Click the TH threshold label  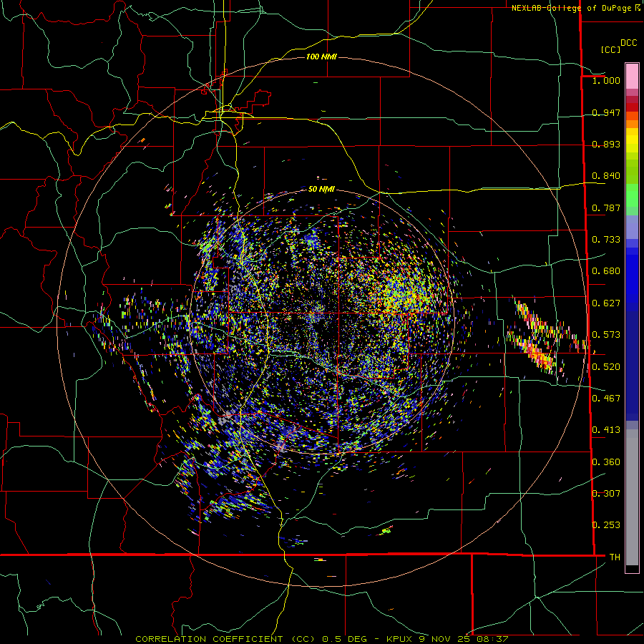pos(615,557)
